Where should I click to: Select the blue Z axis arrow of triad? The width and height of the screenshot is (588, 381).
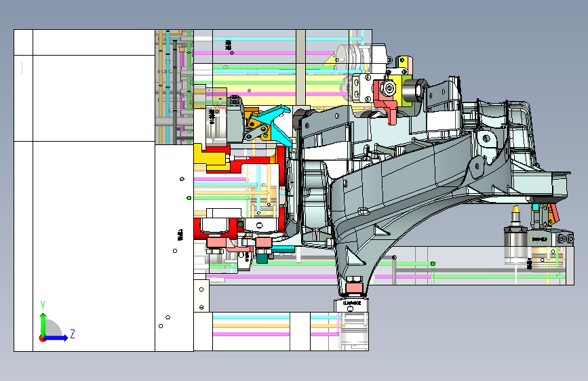(x=56, y=338)
